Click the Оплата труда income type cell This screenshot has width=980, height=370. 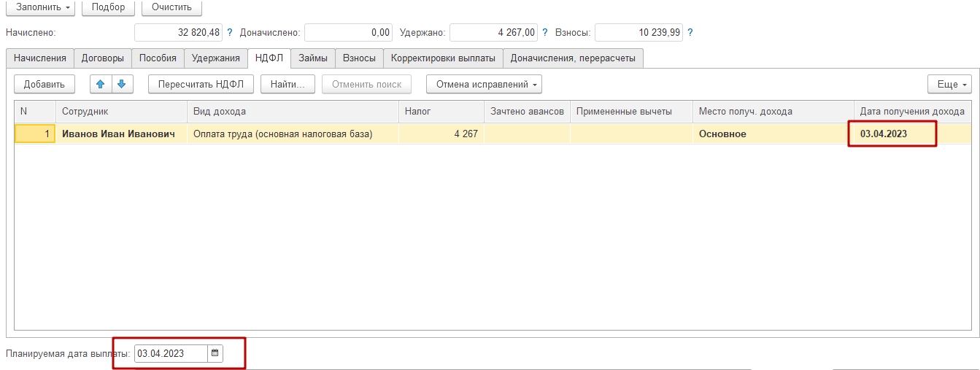pos(293,134)
